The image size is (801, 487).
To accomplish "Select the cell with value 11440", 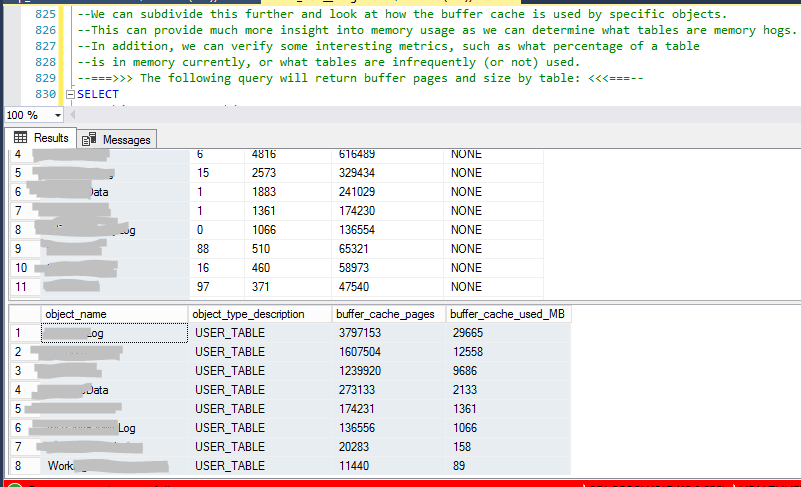I will coord(388,466).
